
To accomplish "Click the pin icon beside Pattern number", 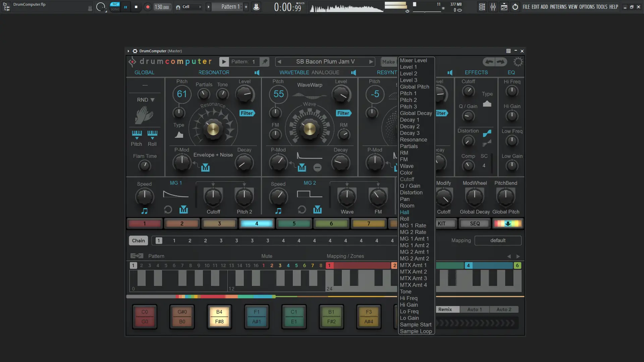I will pyautogui.click(x=265, y=62).
